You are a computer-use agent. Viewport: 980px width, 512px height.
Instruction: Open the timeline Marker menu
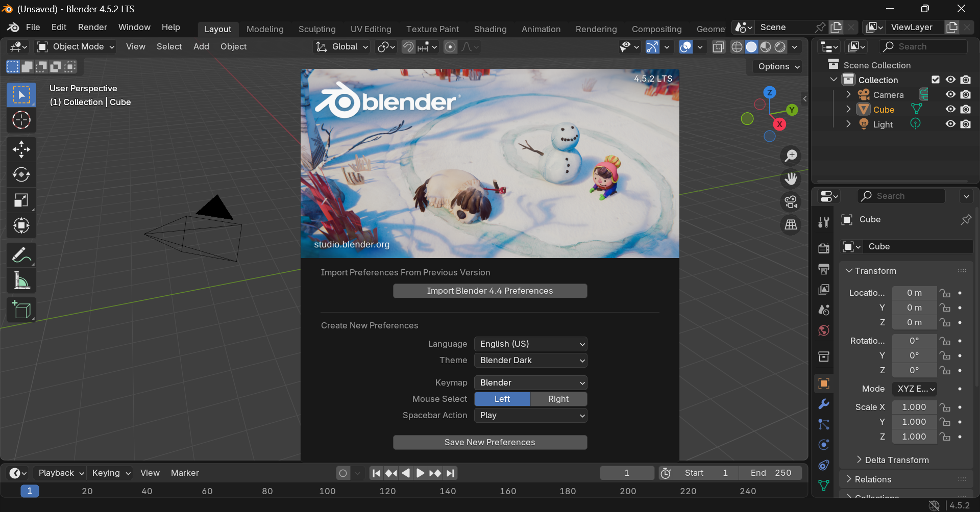pyautogui.click(x=185, y=473)
